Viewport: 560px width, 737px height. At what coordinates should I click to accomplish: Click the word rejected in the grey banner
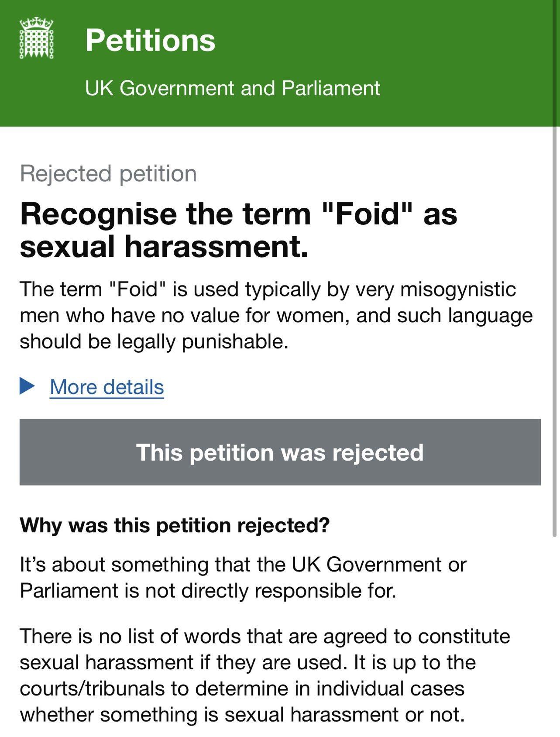point(378,452)
